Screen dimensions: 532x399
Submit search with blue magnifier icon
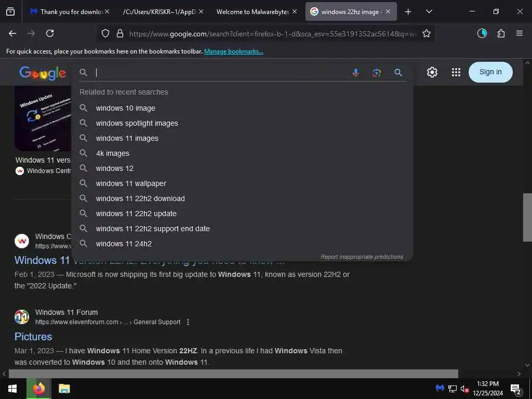click(398, 72)
